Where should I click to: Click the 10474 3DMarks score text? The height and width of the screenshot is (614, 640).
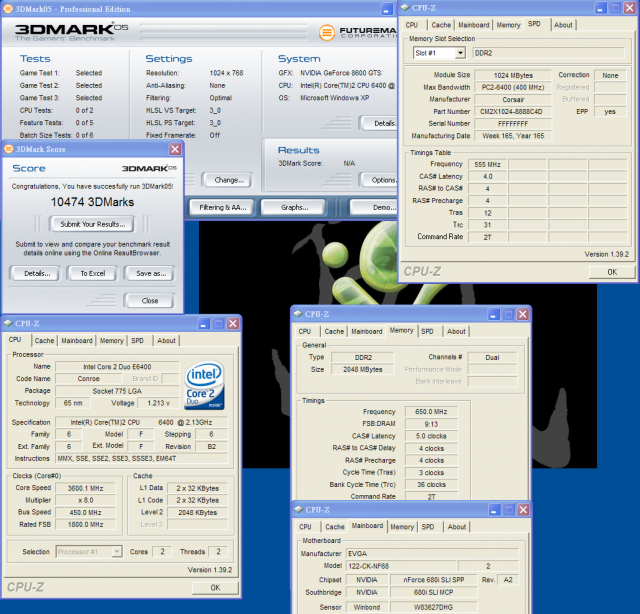click(92, 202)
